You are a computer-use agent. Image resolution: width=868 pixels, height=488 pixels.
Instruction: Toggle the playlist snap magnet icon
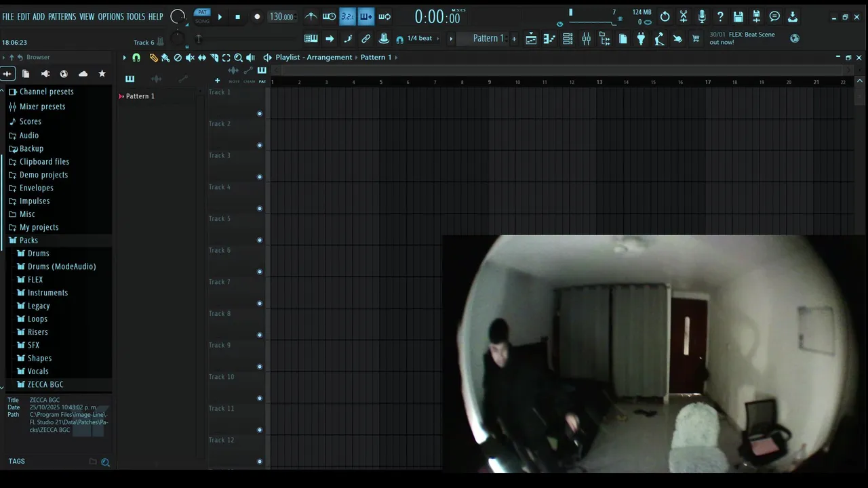point(136,58)
